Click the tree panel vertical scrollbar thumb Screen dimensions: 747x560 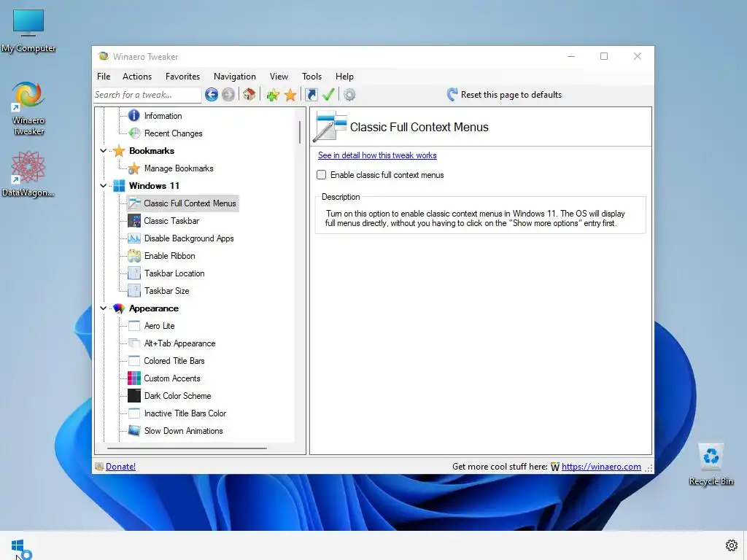pyautogui.click(x=300, y=133)
